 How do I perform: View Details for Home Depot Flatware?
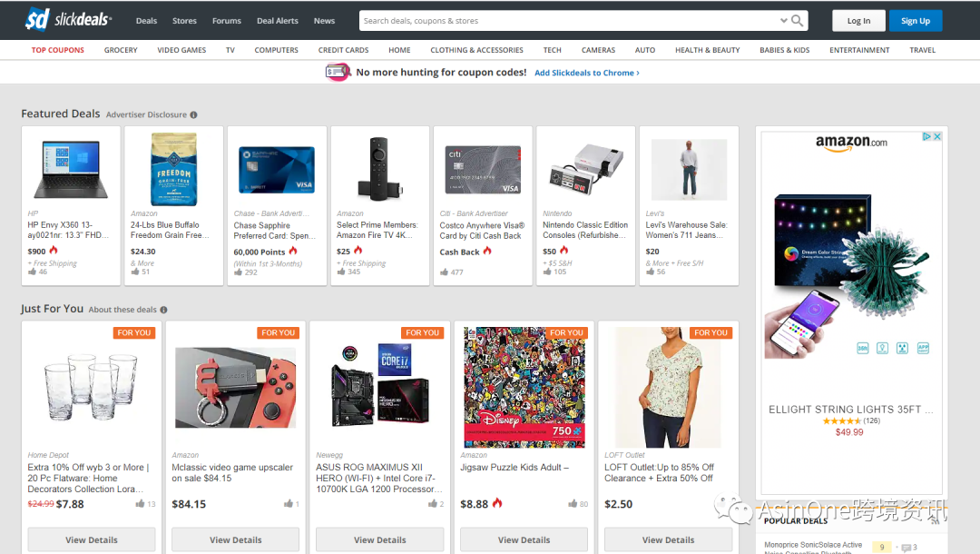[x=92, y=539]
